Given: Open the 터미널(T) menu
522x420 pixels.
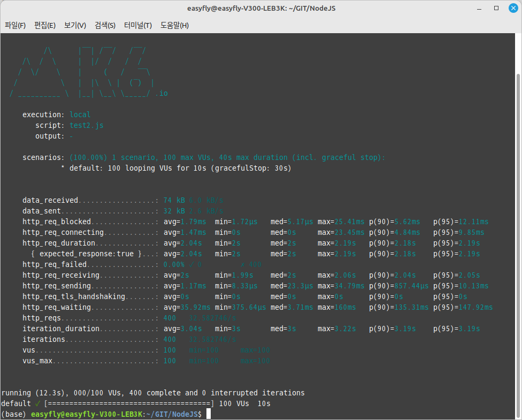Looking at the screenshot, I should pos(138,25).
